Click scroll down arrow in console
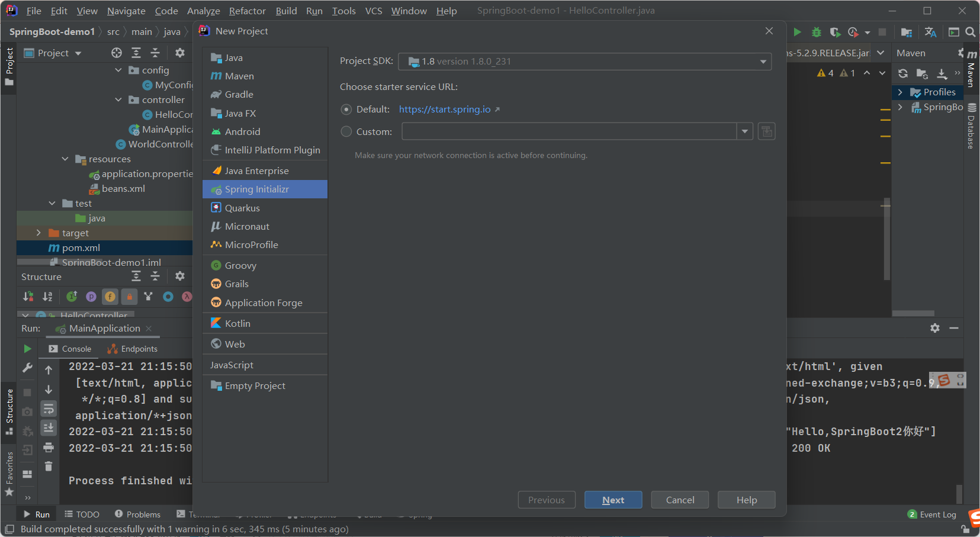This screenshot has height=537, width=980. pos(49,390)
